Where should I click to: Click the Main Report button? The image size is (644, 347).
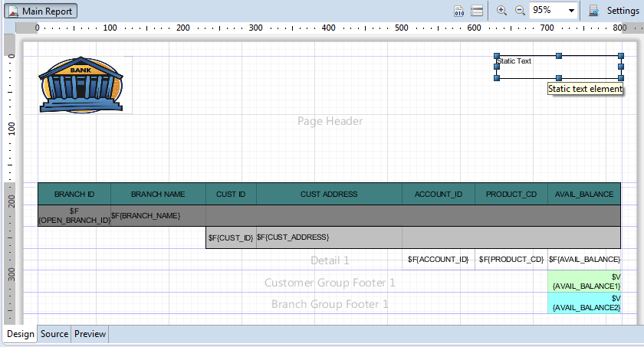[x=41, y=11]
